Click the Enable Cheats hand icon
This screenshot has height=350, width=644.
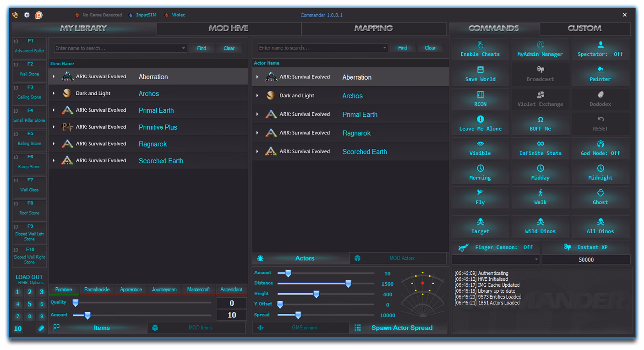pyautogui.click(x=480, y=45)
